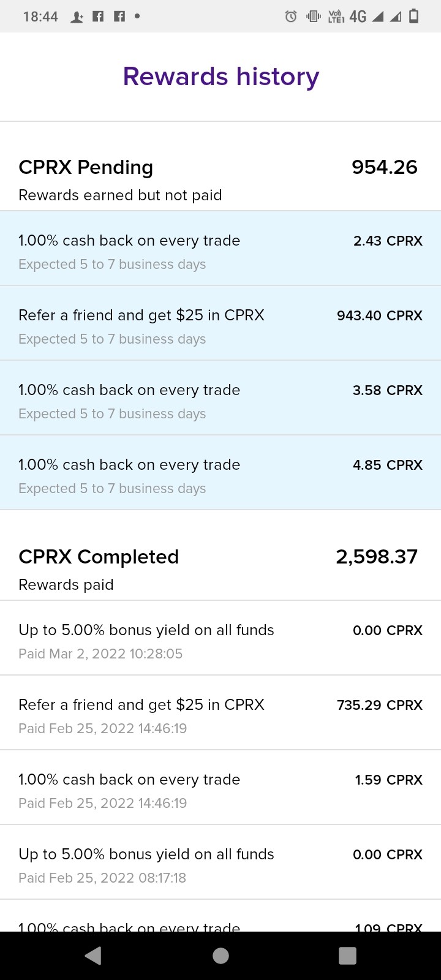Tap the contact added notification icon

[x=77, y=17]
